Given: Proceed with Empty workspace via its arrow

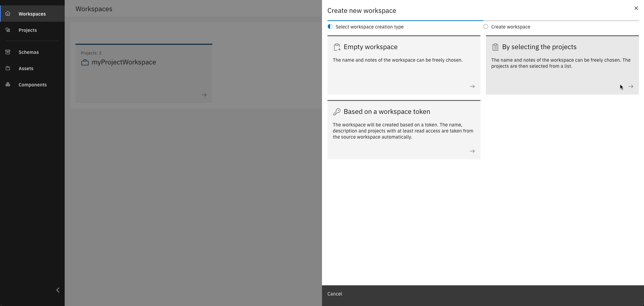Looking at the screenshot, I should tap(472, 86).
